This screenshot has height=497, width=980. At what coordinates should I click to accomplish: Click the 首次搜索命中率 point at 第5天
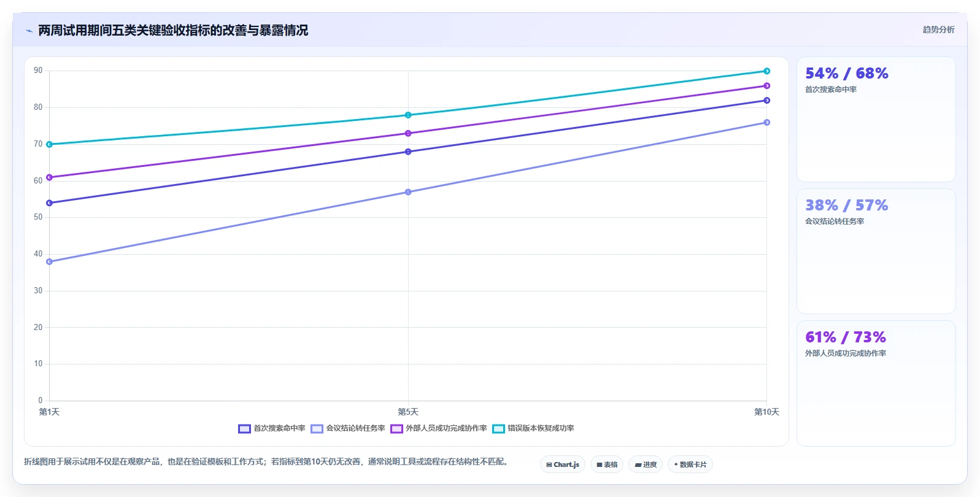tap(408, 152)
